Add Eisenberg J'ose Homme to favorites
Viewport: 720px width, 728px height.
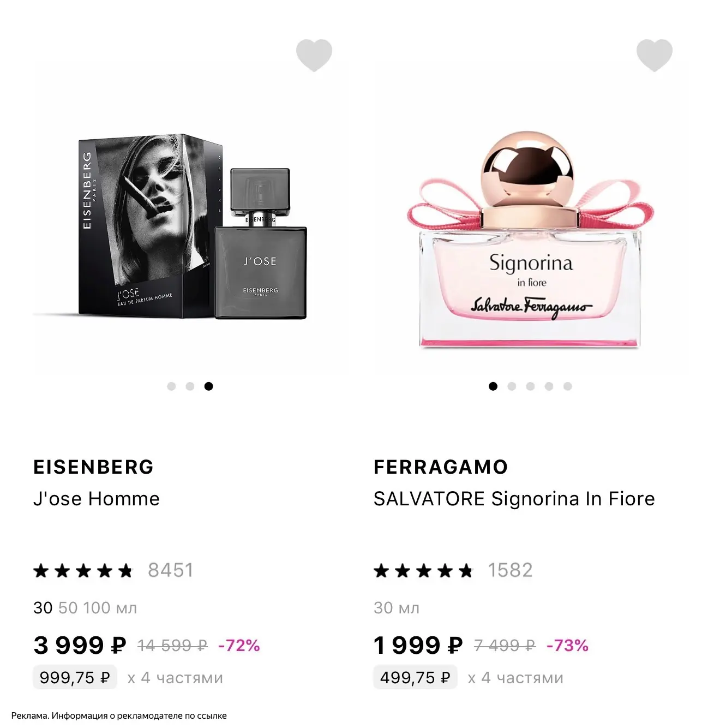pos(314,55)
